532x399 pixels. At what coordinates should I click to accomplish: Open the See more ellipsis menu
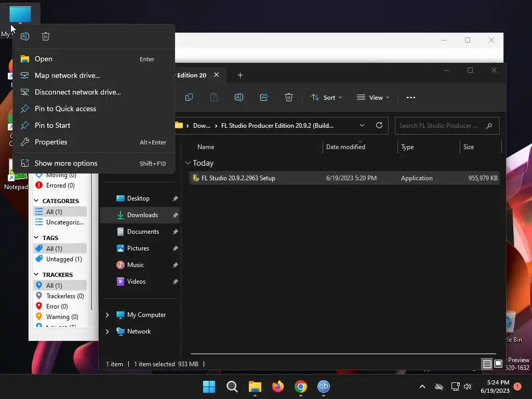coord(411,97)
